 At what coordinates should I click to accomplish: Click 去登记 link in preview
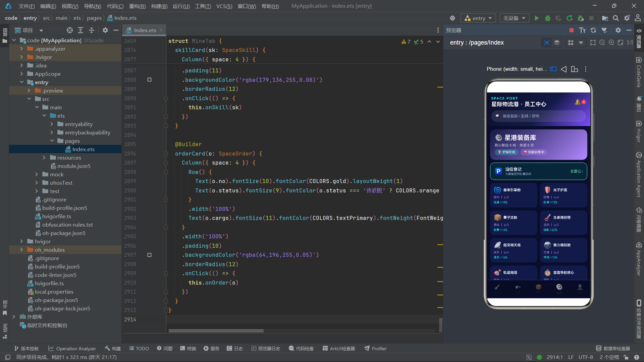click(x=576, y=171)
